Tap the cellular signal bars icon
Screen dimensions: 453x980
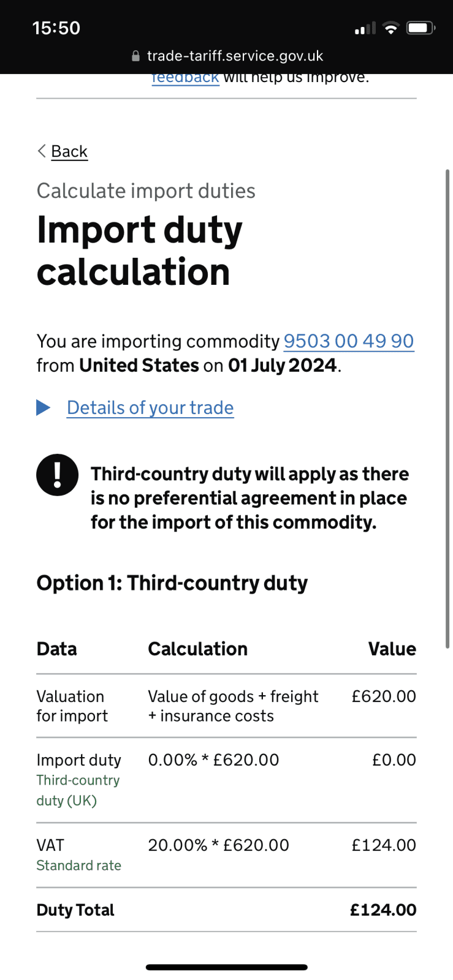click(365, 29)
